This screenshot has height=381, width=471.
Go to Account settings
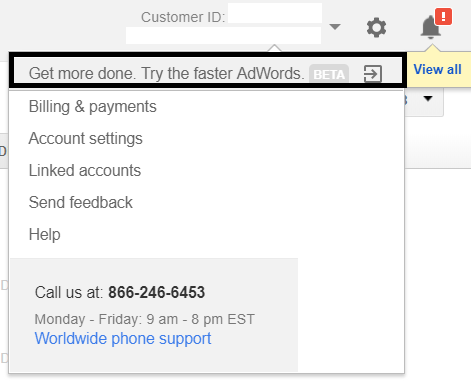86,138
